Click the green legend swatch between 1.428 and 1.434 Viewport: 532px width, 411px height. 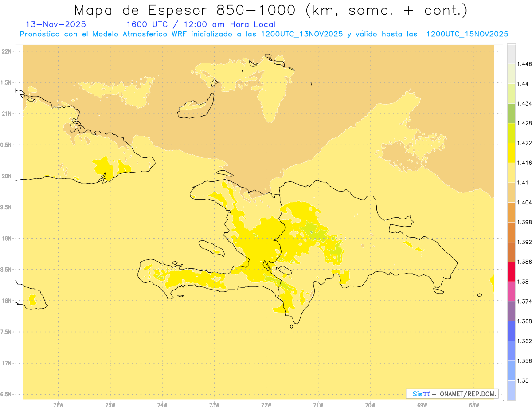[511, 113]
